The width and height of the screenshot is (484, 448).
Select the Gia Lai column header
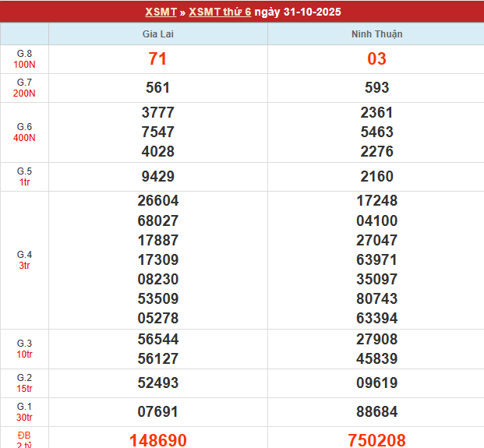157,34
